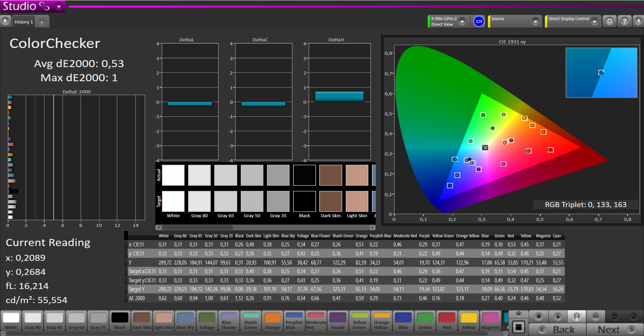Expand the left panel with arrow button
644x336 pixels.
5,21
